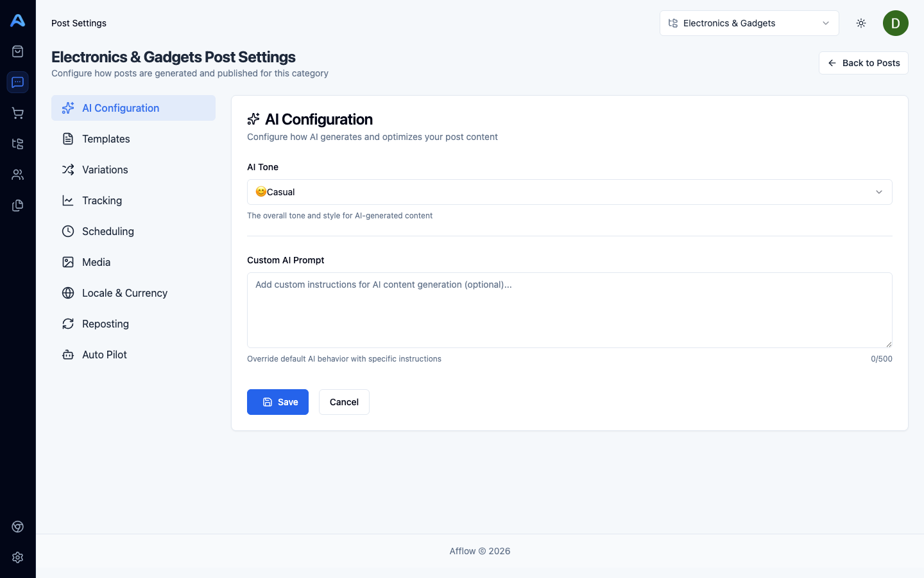Open the AI Tone Casual dropdown
This screenshot has height=578, width=924.
click(x=569, y=192)
